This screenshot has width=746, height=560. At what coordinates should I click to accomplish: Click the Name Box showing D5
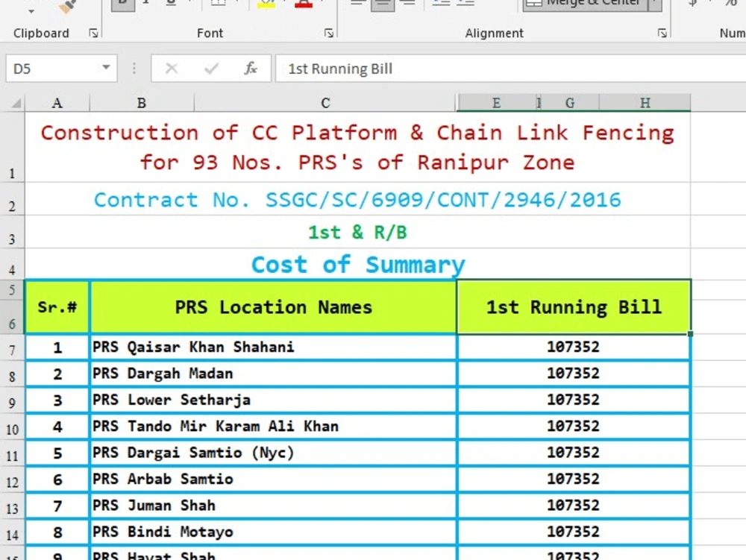coord(55,69)
